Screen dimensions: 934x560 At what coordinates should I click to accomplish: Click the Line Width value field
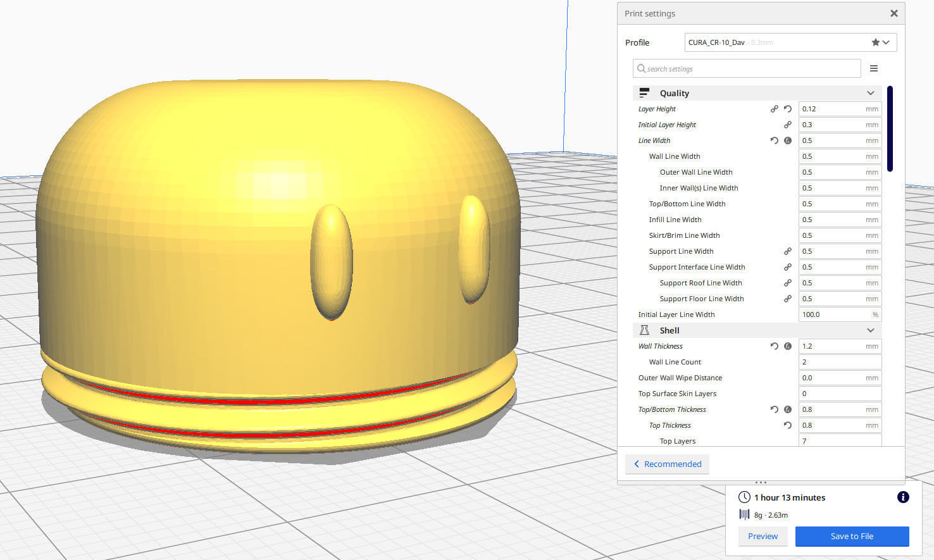click(840, 140)
